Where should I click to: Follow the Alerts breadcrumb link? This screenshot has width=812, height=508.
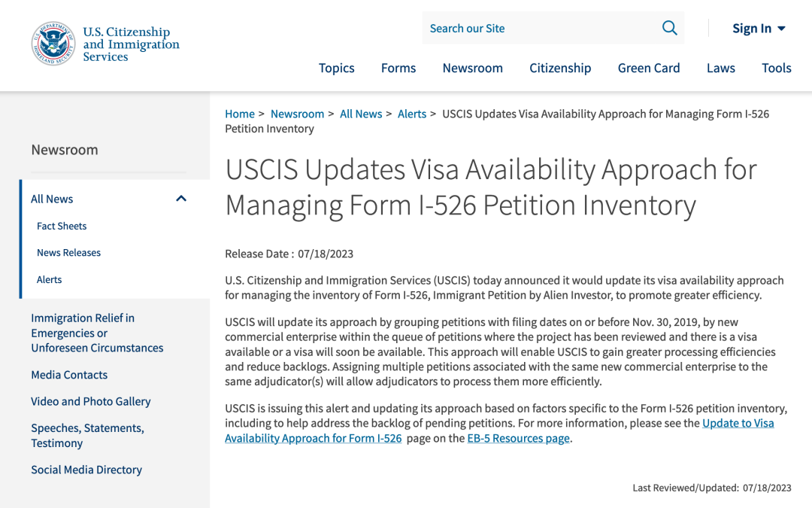[412, 114]
